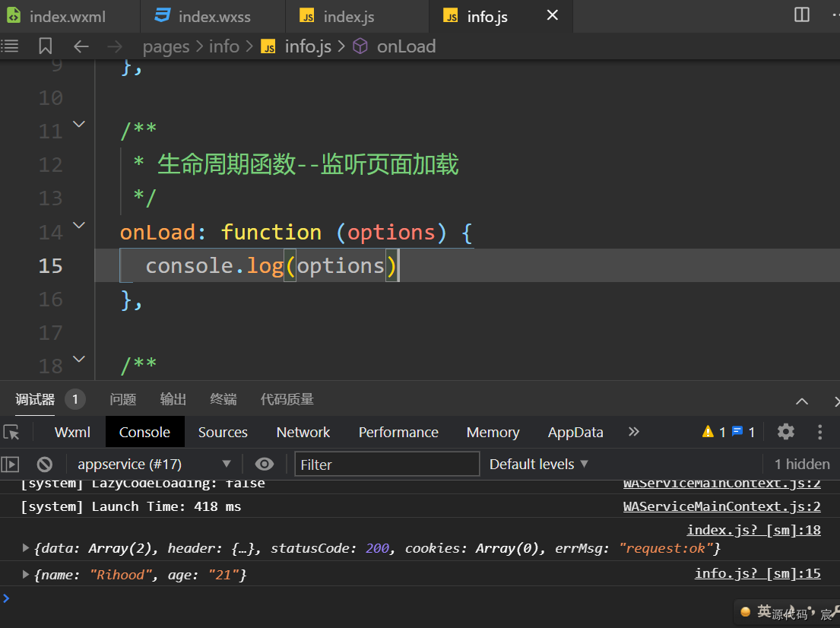840x628 pixels.
Task: Expand the {data: Array(2)...} response object
Action: pos(24,547)
